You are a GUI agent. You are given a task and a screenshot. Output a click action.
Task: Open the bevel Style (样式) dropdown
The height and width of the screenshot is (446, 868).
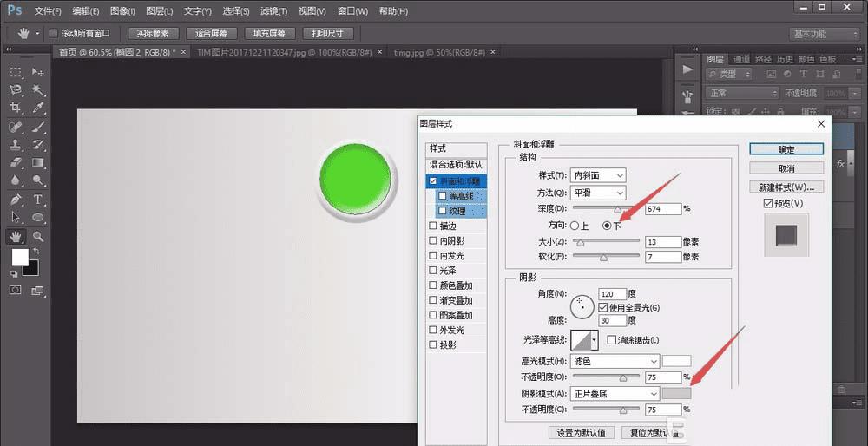pyautogui.click(x=598, y=175)
